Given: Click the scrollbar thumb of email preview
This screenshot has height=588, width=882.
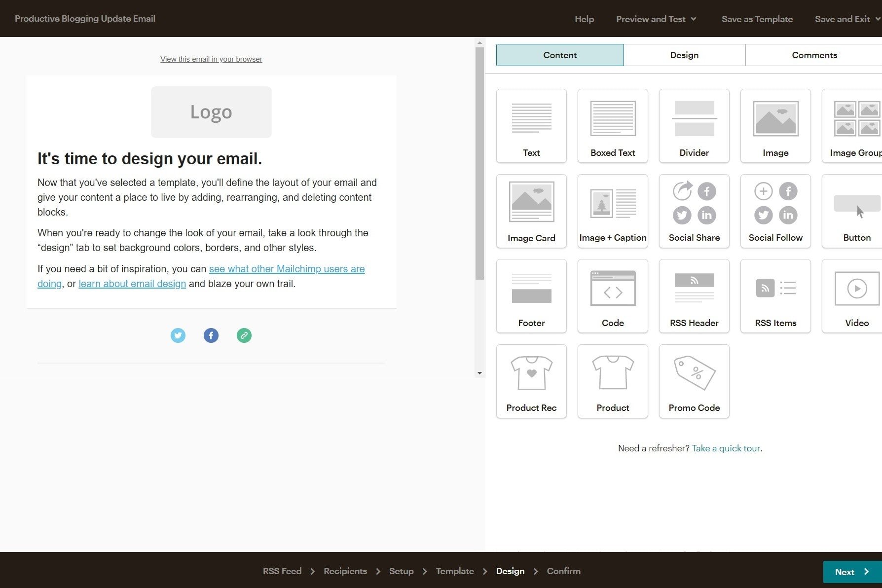Looking at the screenshot, I should pos(479,164).
